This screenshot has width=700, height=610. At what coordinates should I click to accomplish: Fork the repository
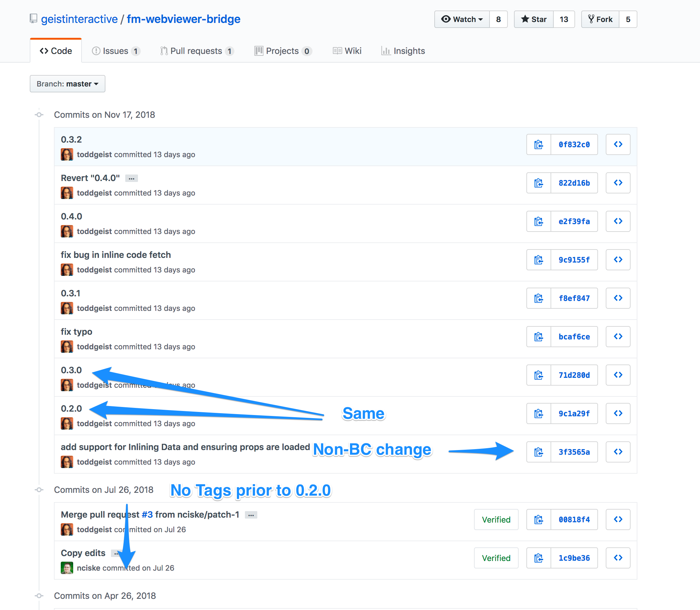coord(600,20)
